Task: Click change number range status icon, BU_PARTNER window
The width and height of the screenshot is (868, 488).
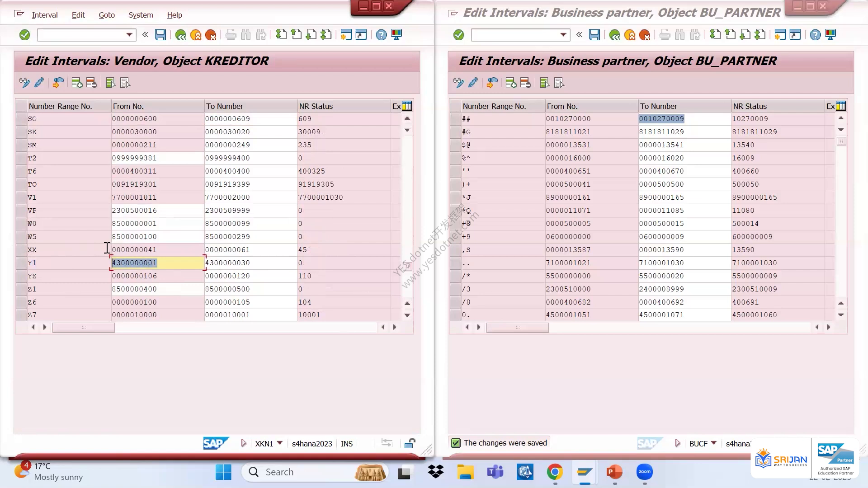Action: click(x=492, y=83)
